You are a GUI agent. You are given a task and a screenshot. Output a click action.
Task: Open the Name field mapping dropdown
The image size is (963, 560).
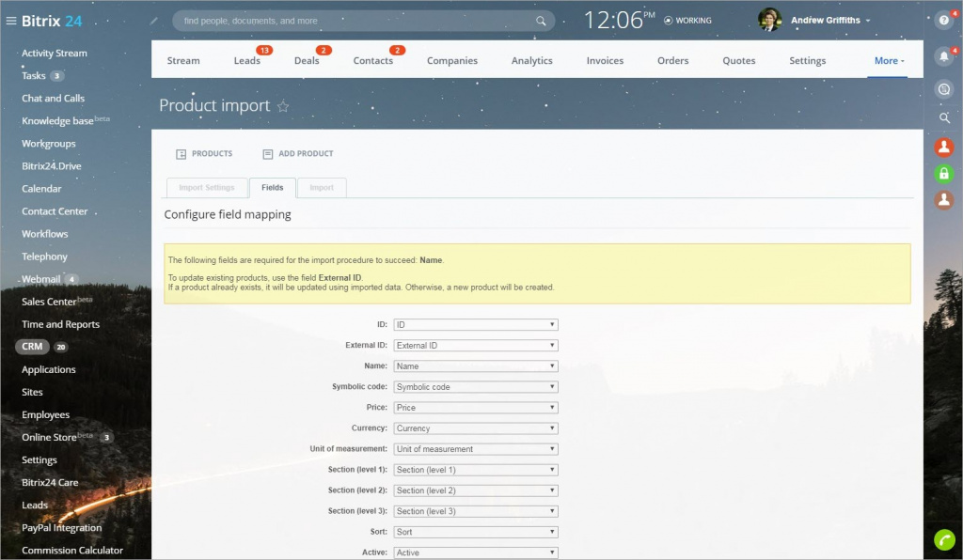[x=475, y=366]
